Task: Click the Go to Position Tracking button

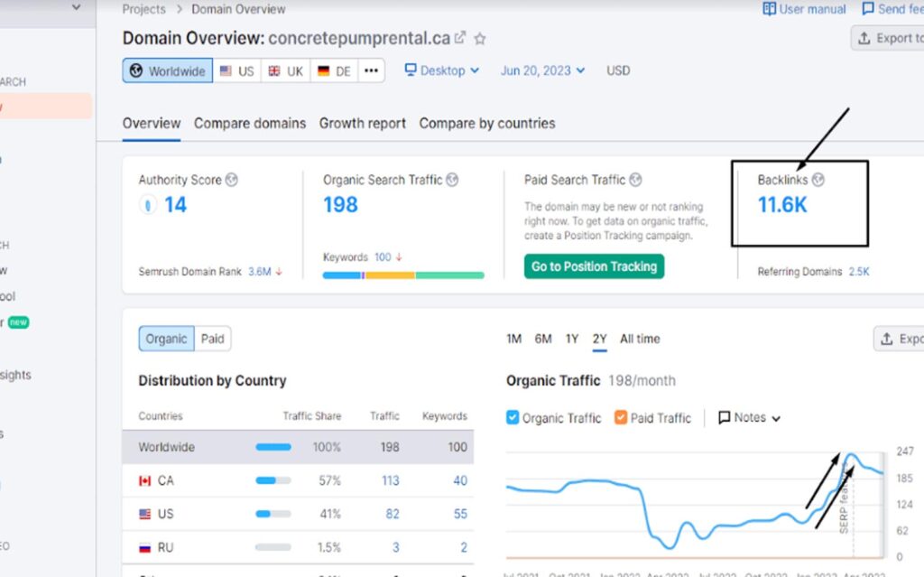Action: 594,266
